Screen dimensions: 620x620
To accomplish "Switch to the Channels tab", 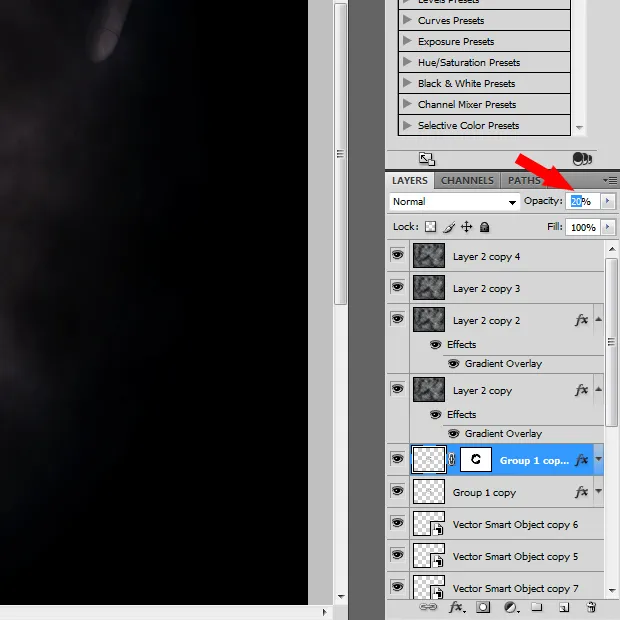I will (467, 180).
